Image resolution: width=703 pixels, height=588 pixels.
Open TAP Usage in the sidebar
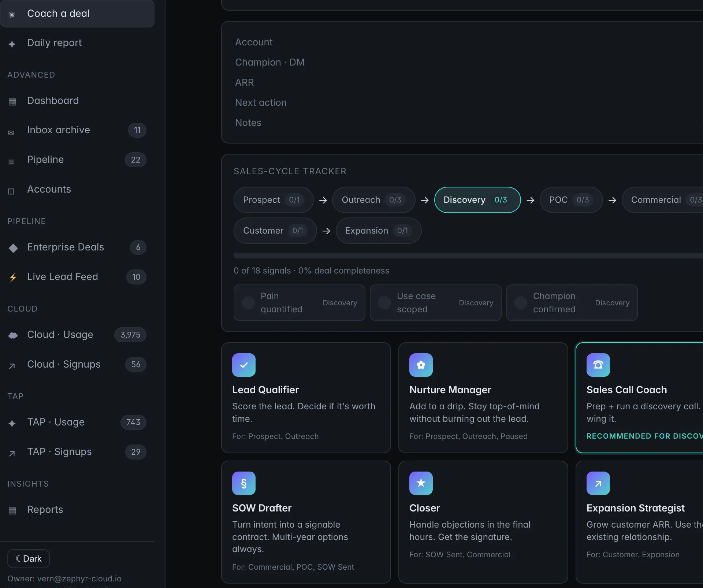77,422
